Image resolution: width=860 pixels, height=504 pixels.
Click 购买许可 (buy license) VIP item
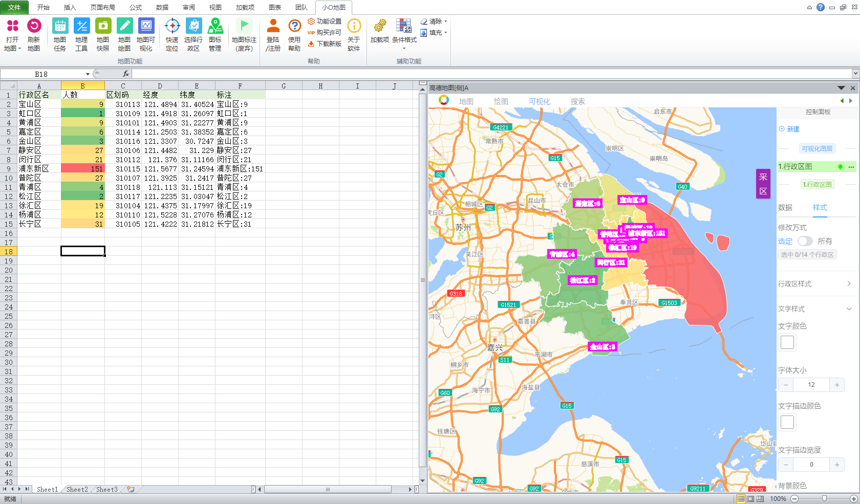click(x=325, y=33)
